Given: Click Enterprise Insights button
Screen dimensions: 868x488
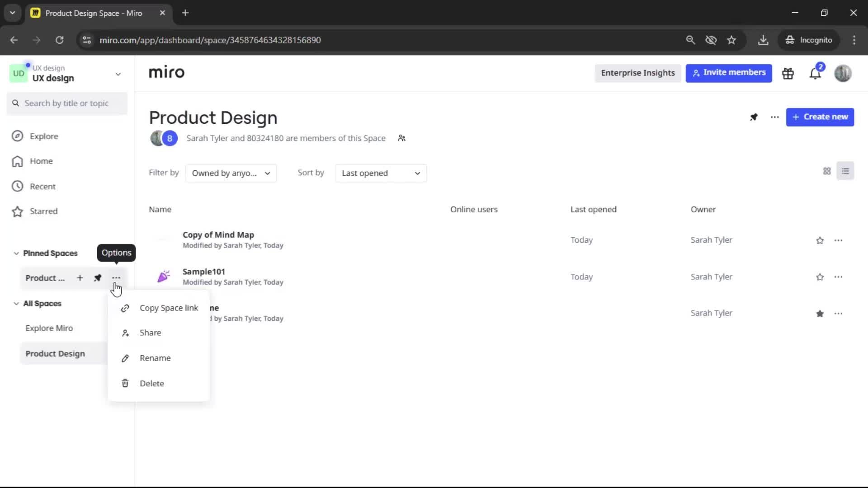Looking at the screenshot, I should pos(638,73).
